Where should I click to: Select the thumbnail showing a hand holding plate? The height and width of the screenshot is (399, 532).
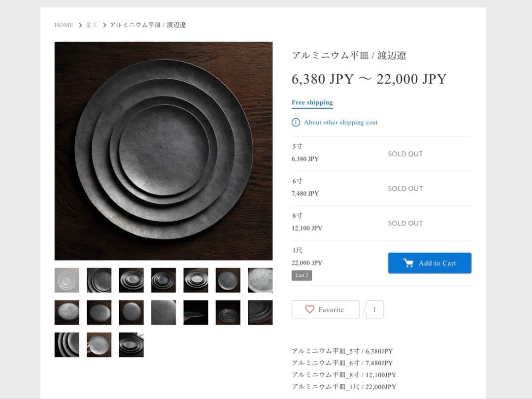click(x=99, y=344)
